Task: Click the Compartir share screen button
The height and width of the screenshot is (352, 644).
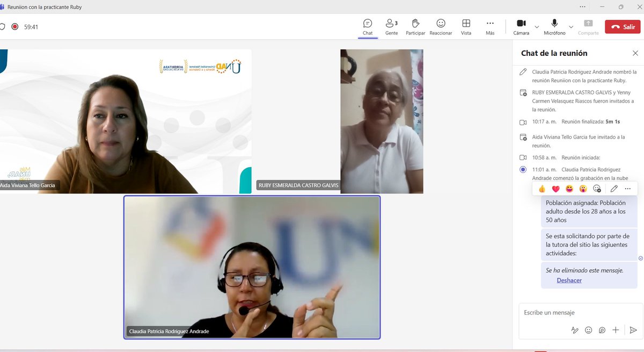Action: [x=588, y=27]
